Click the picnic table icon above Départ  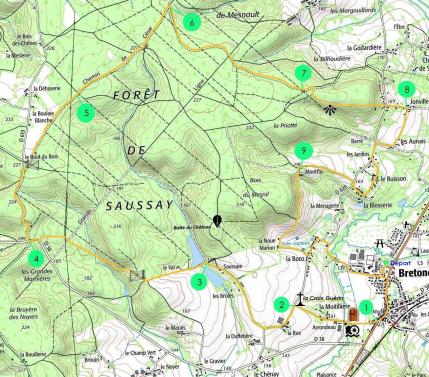[380, 243]
